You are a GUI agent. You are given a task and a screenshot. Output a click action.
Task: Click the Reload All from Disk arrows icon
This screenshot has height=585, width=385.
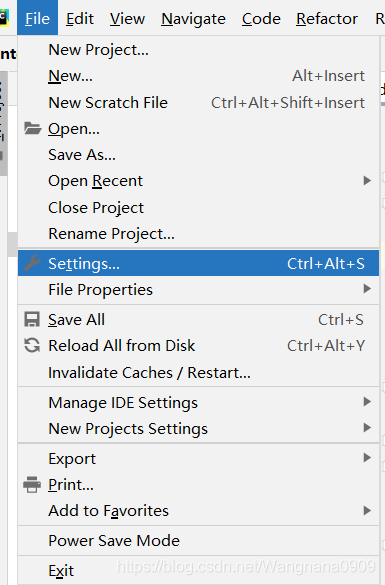[32, 345]
